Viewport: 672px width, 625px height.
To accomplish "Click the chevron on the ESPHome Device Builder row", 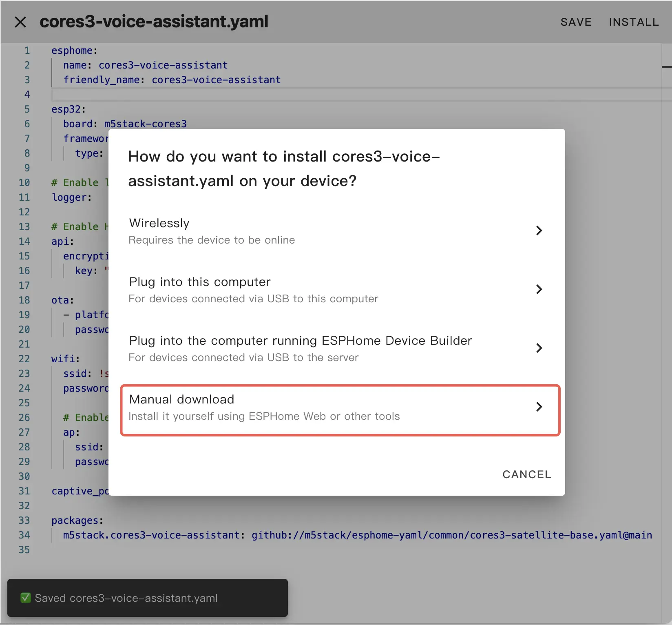I will pyautogui.click(x=539, y=348).
